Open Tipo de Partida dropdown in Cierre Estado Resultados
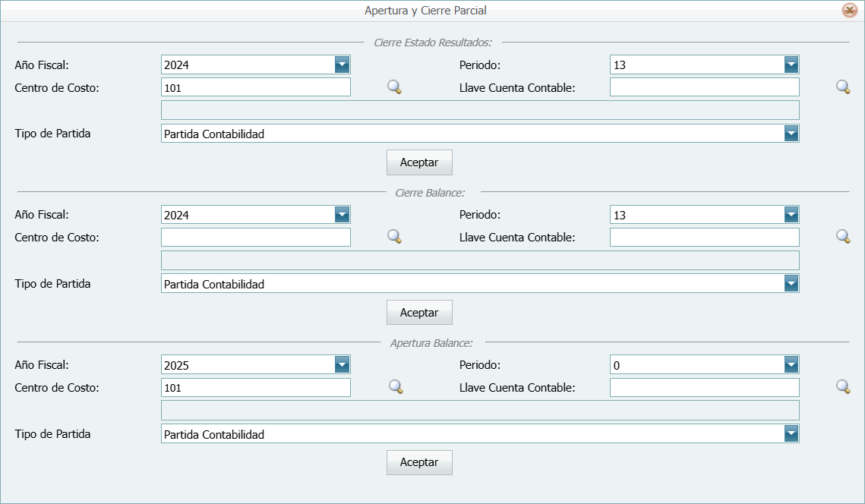 pos(792,133)
